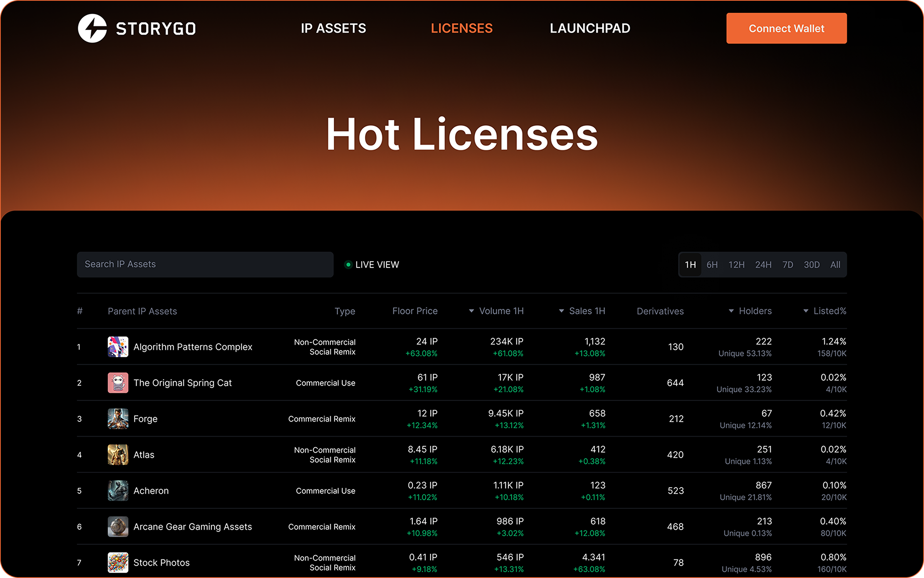Image resolution: width=924 pixels, height=578 pixels.
Task: Select the 7D time range tab
Action: click(788, 265)
